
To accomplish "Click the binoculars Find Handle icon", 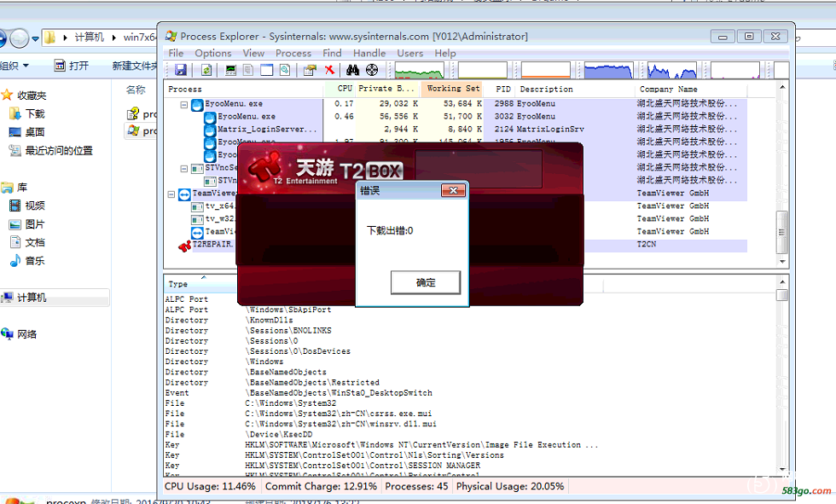I will point(352,70).
